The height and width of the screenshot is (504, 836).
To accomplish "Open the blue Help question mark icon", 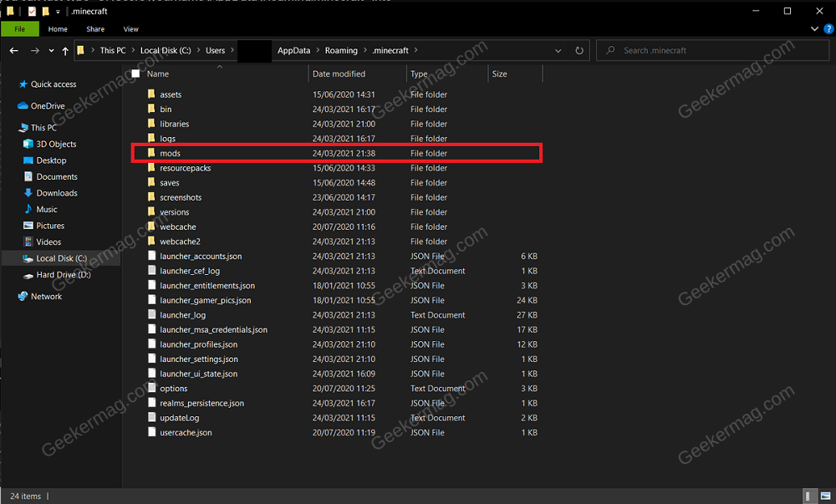I will [x=829, y=28].
